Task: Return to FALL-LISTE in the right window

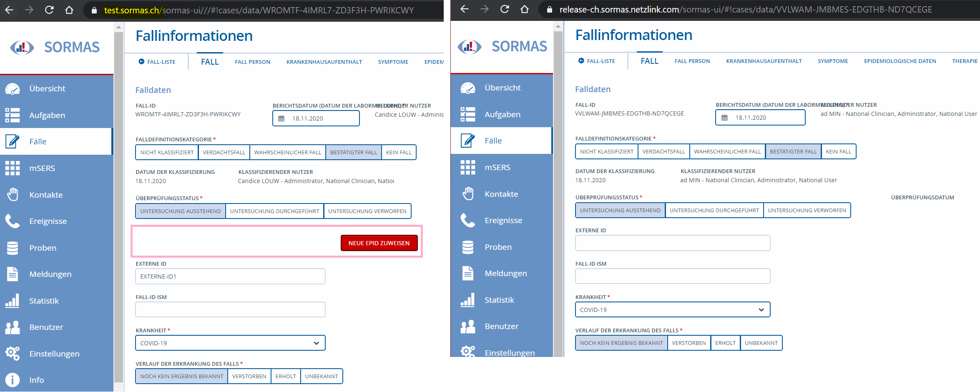Action: (x=596, y=61)
